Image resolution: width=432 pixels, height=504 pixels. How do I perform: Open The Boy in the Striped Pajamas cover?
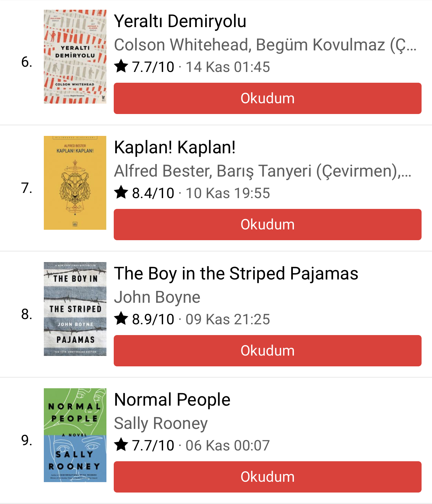(x=75, y=309)
